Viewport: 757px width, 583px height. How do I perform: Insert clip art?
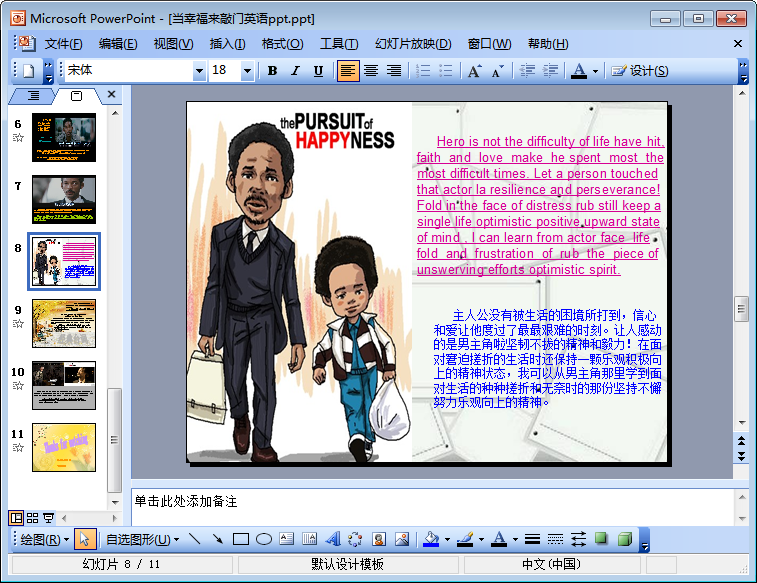tap(379, 539)
